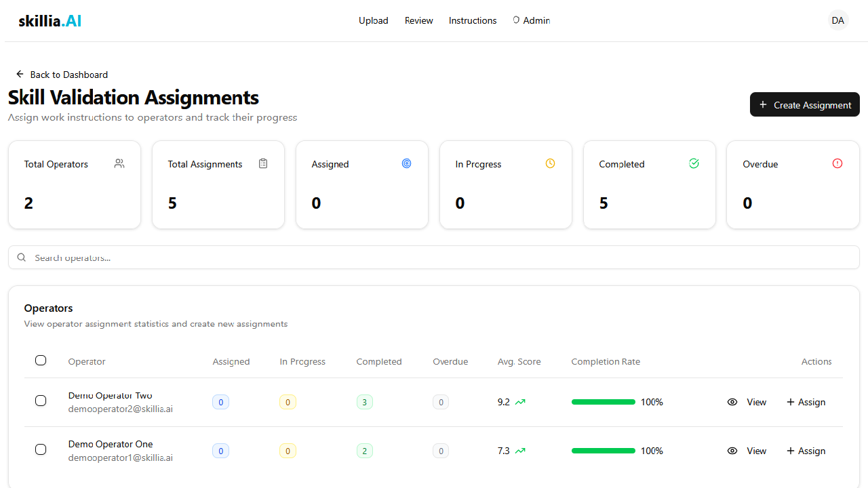Image resolution: width=868 pixels, height=488 pixels.
Task: View Demo Operator One details
Action: point(747,451)
